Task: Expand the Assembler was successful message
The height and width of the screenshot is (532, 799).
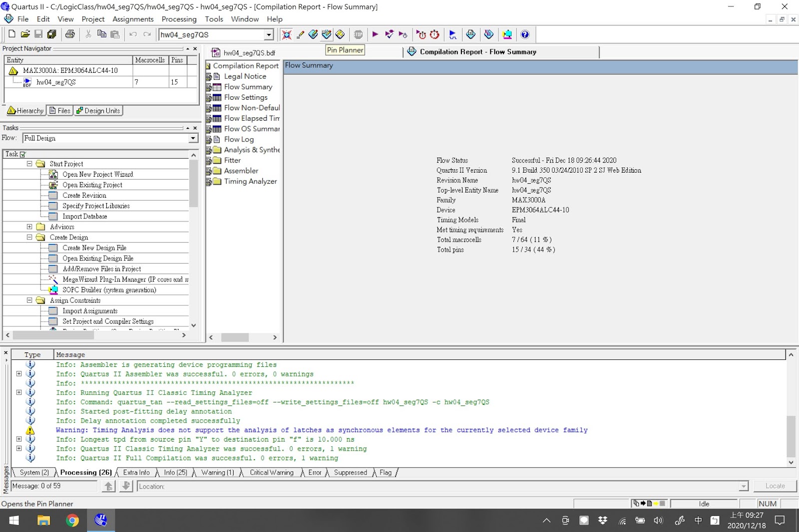Action: tap(19, 374)
